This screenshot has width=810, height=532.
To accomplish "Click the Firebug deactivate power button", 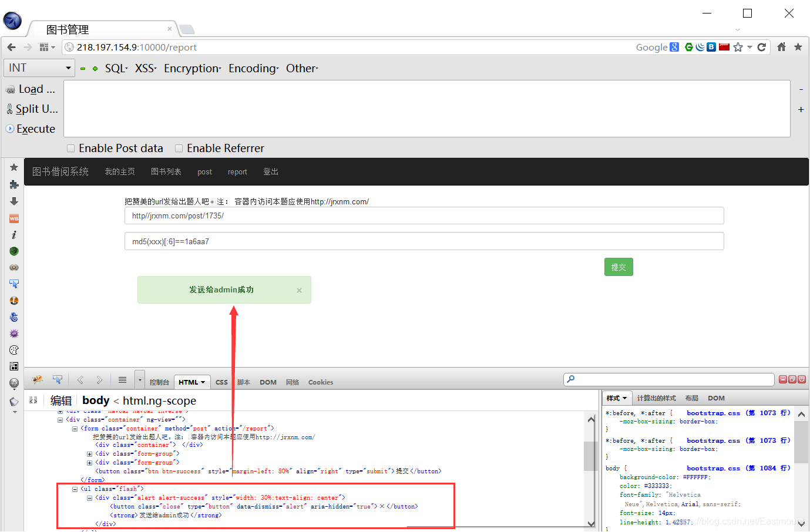I will tap(802, 379).
